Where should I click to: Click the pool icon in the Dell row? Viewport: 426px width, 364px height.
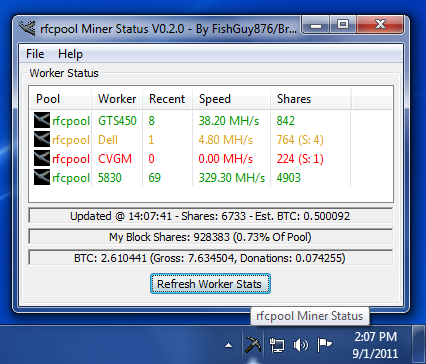point(42,139)
